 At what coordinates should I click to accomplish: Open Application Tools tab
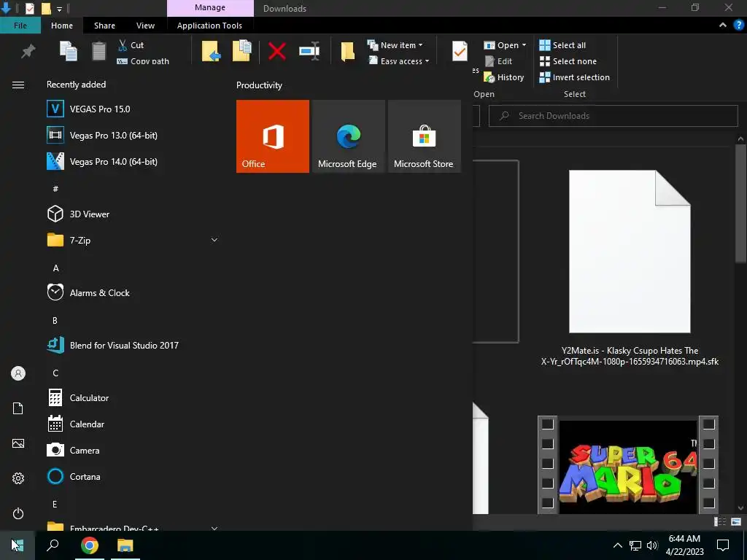tap(209, 26)
